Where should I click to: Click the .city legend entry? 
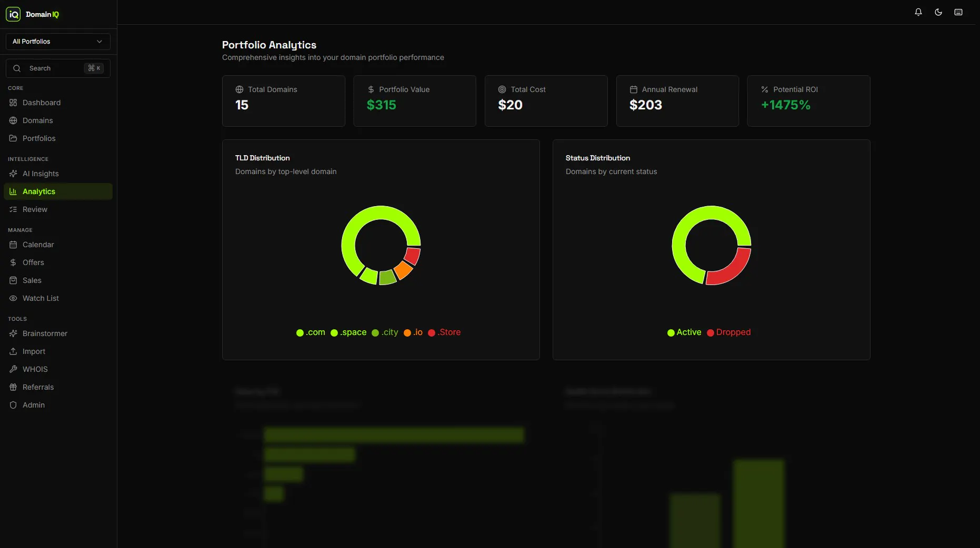point(385,332)
